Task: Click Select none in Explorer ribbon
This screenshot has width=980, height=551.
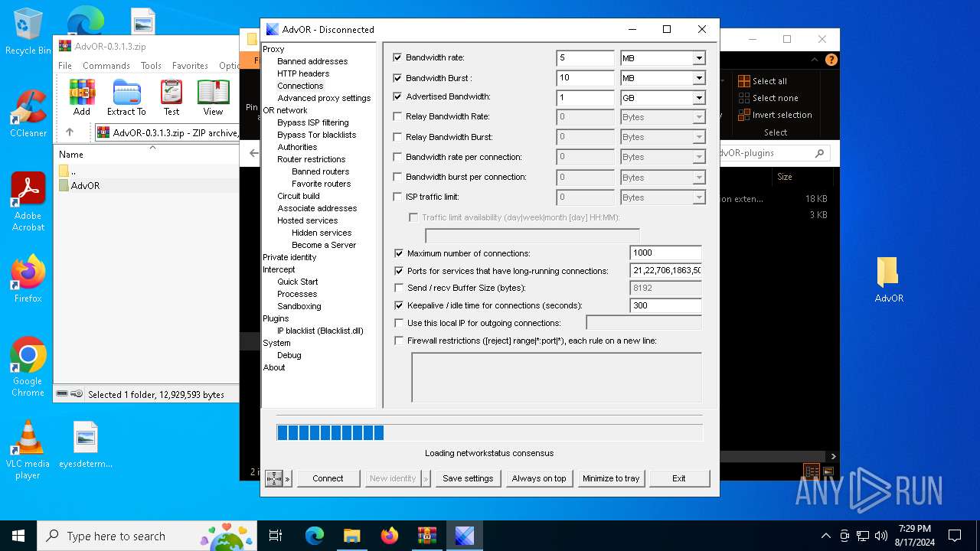Action: pyautogui.click(x=767, y=98)
